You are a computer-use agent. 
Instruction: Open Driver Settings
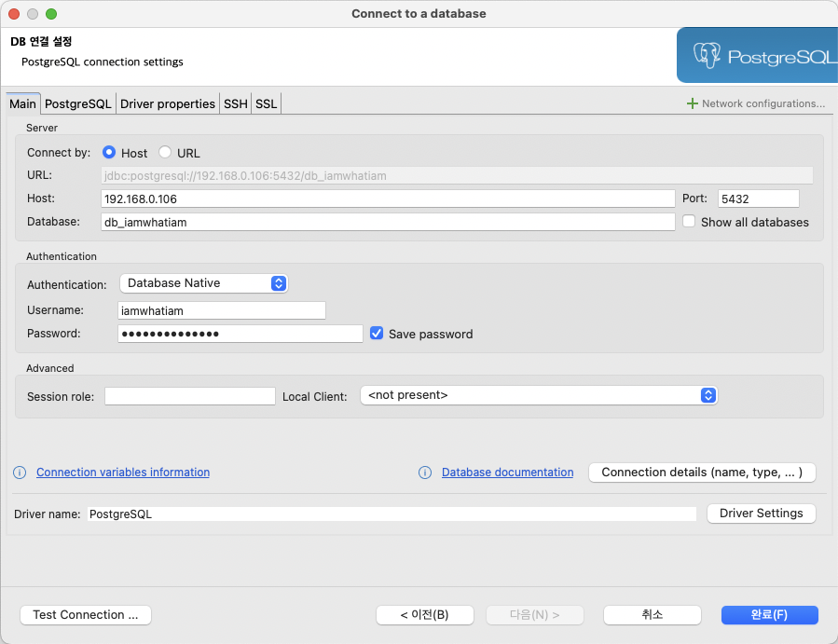(761, 514)
